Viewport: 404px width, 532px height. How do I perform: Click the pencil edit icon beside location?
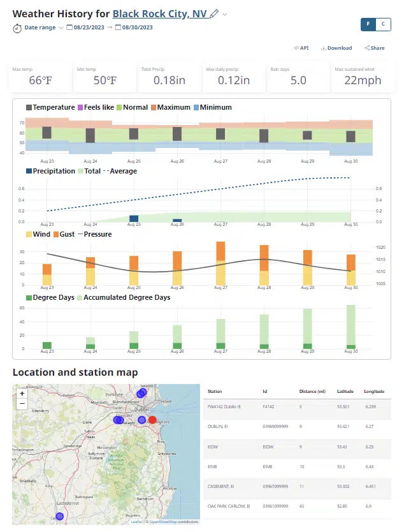pos(214,13)
